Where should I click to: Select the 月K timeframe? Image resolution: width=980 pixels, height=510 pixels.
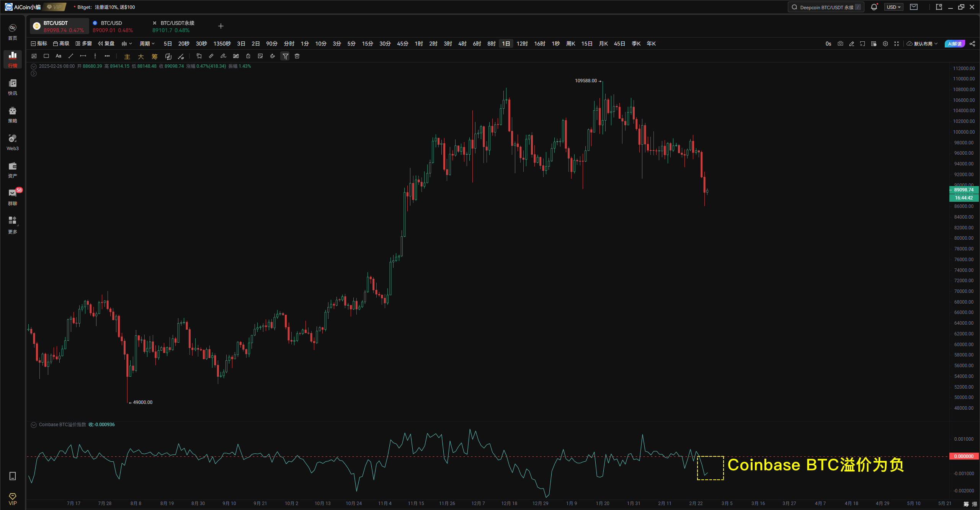tap(603, 44)
